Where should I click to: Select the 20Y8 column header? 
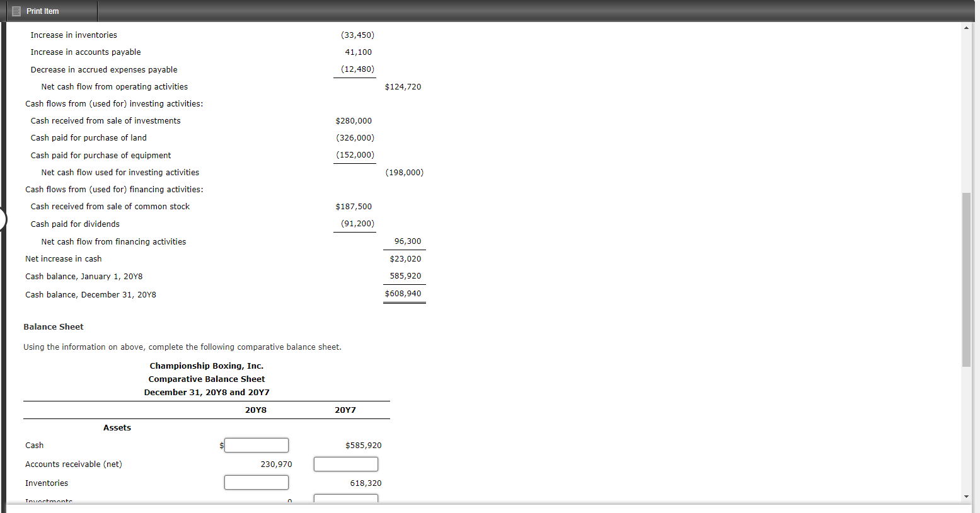(256, 410)
